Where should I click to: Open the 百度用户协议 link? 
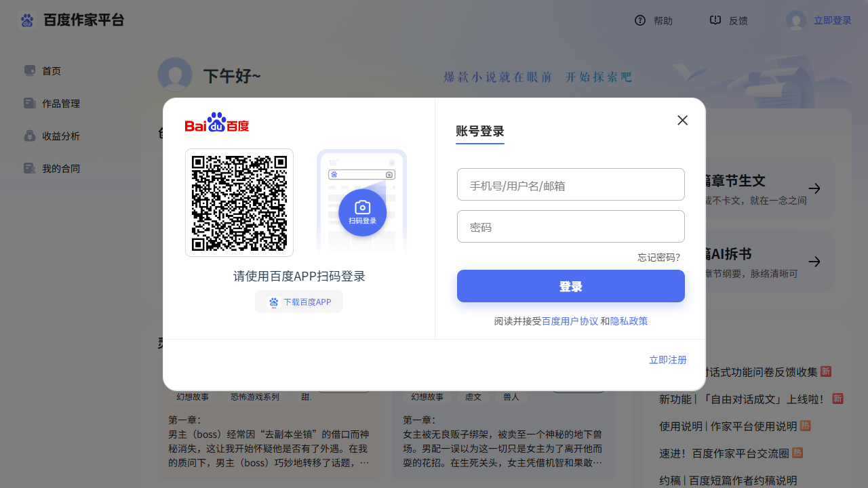[570, 321]
